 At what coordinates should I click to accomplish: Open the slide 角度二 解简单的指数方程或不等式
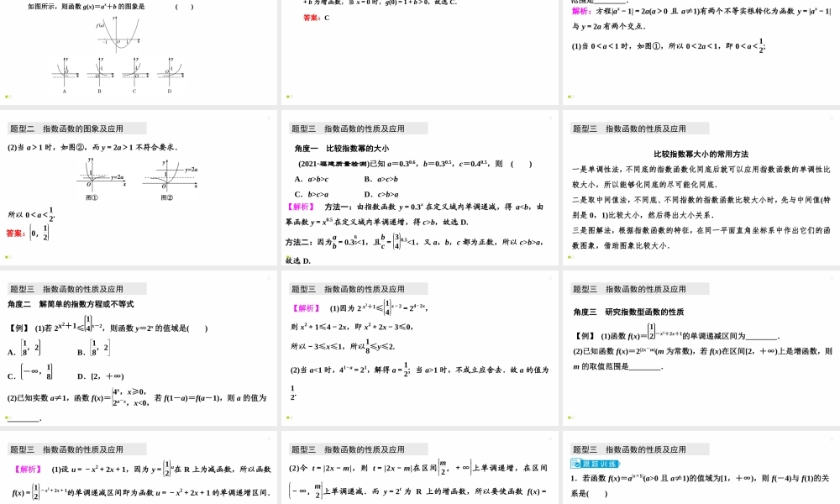(x=139, y=348)
